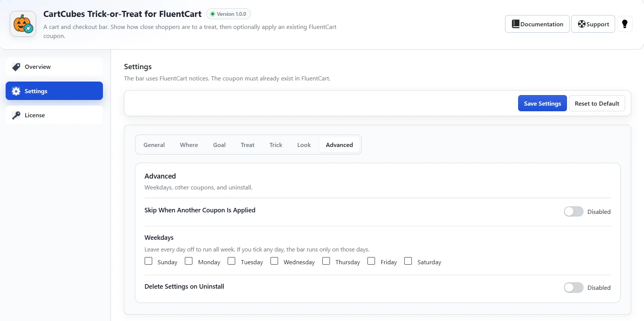
Task: Check the Tuesday checkbox
Action: [231, 261]
